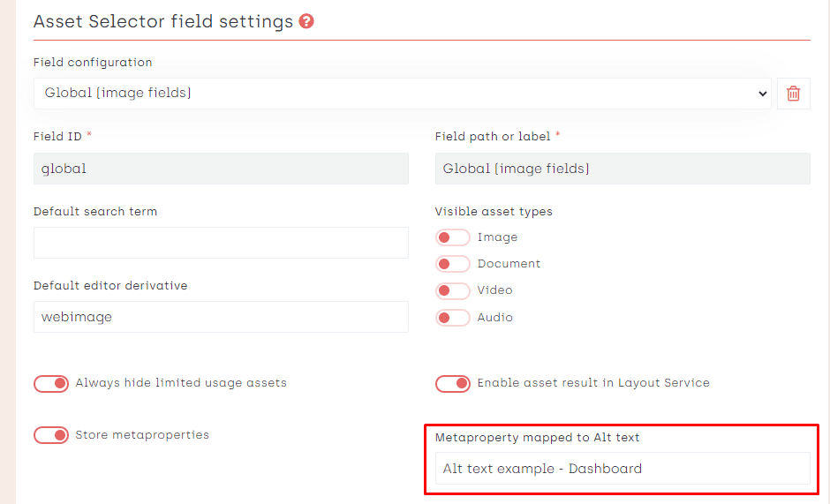Click the Field configuration label text
This screenshot has width=830, height=504.
[x=93, y=63]
